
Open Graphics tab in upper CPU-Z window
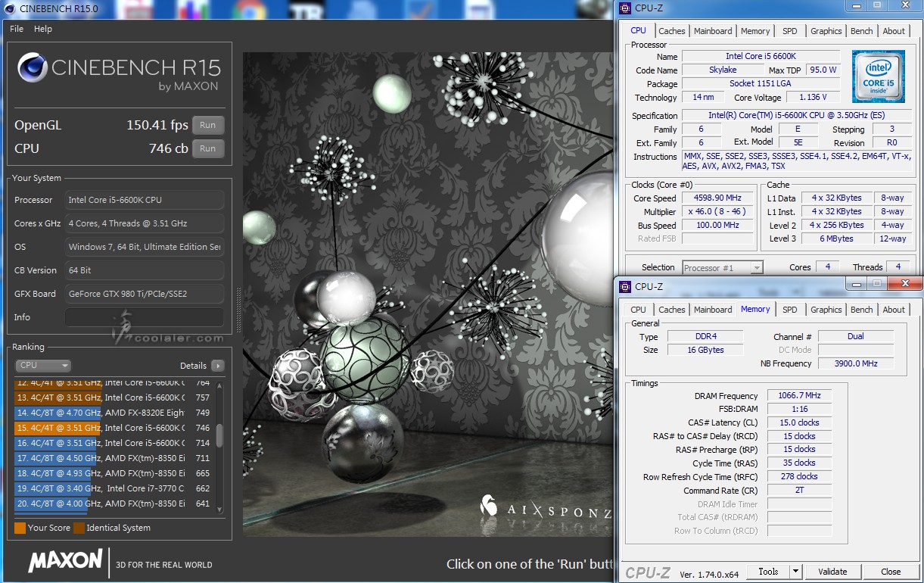pos(826,31)
